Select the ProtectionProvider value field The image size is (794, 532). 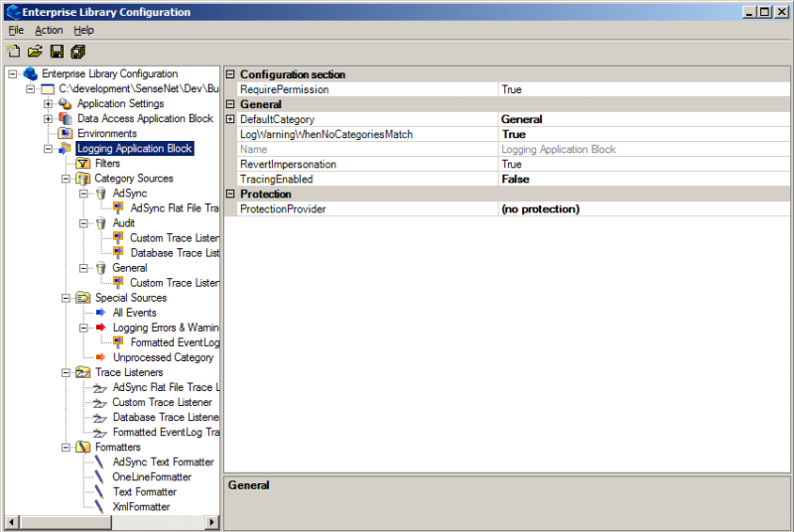(644, 209)
